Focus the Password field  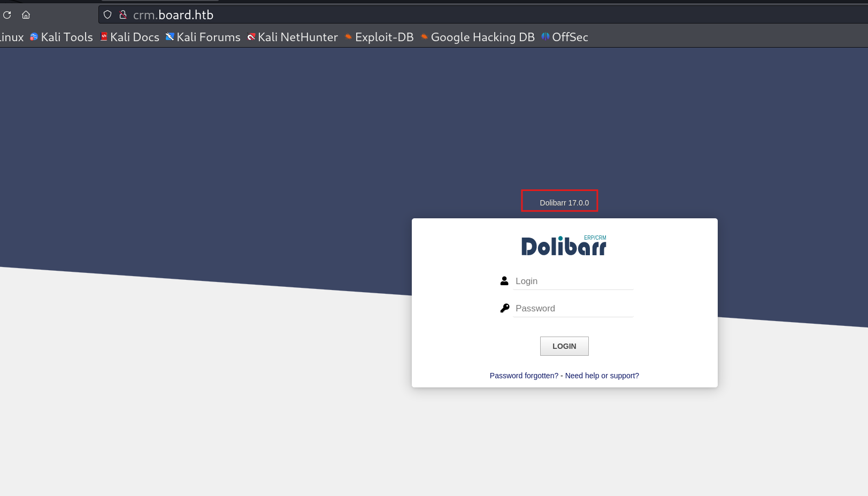tap(573, 308)
